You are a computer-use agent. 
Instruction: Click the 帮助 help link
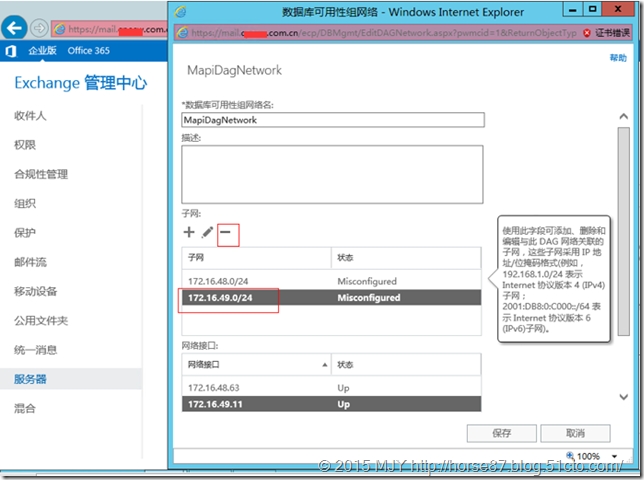(x=618, y=59)
